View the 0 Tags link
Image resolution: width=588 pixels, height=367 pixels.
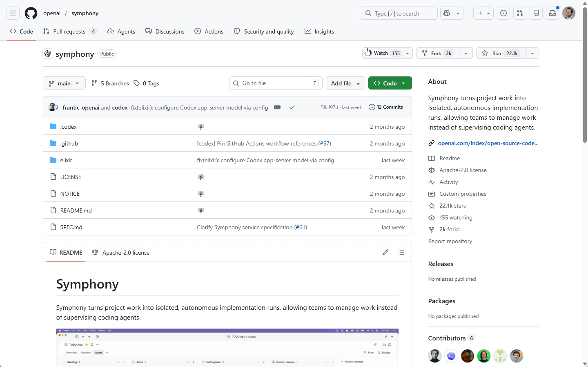click(146, 83)
